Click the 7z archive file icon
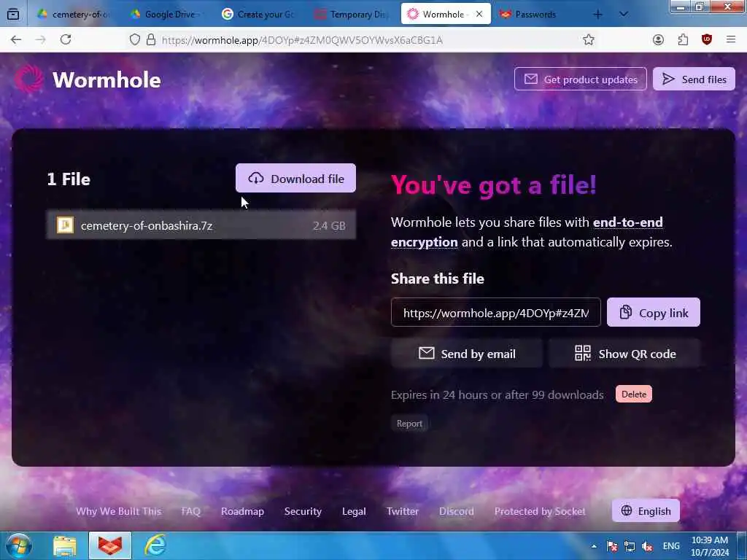The width and height of the screenshot is (747, 560). pyautogui.click(x=65, y=225)
